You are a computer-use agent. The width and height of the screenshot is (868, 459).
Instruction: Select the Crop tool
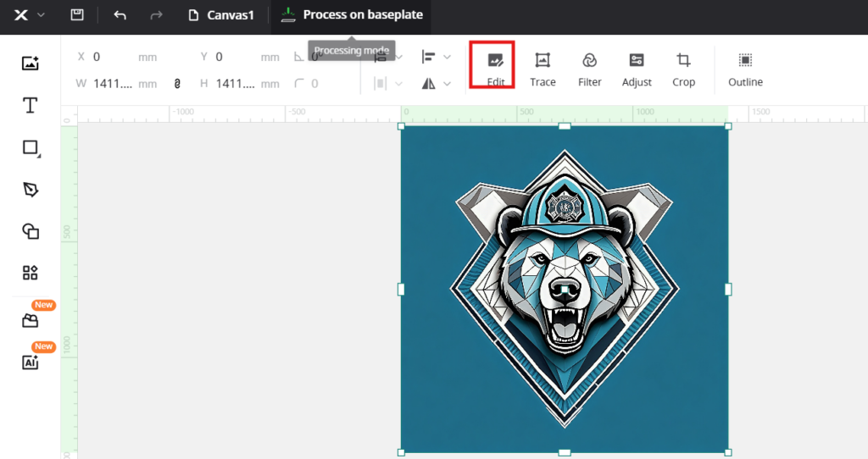click(x=684, y=69)
